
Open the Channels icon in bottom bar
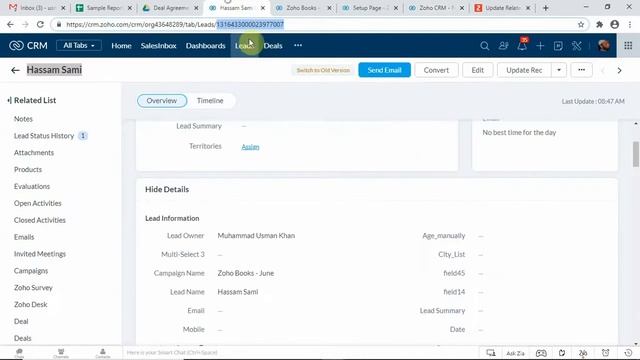tap(61, 353)
